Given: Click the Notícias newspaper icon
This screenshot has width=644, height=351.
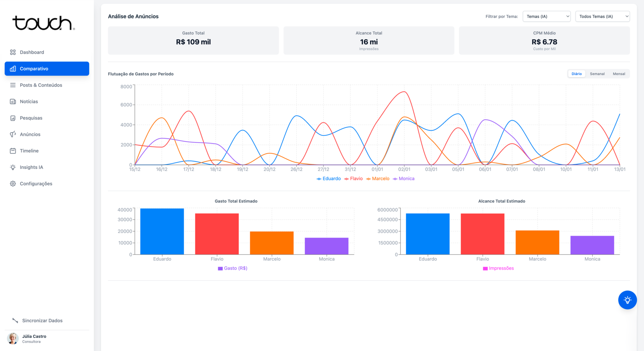Looking at the screenshot, I should pyautogui.click(x=13, y=101).
